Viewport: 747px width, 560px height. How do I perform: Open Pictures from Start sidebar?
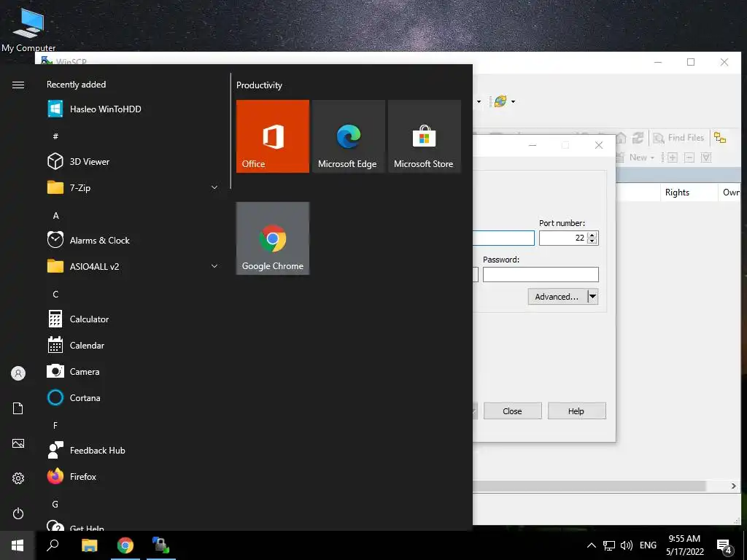click(18, 443)
